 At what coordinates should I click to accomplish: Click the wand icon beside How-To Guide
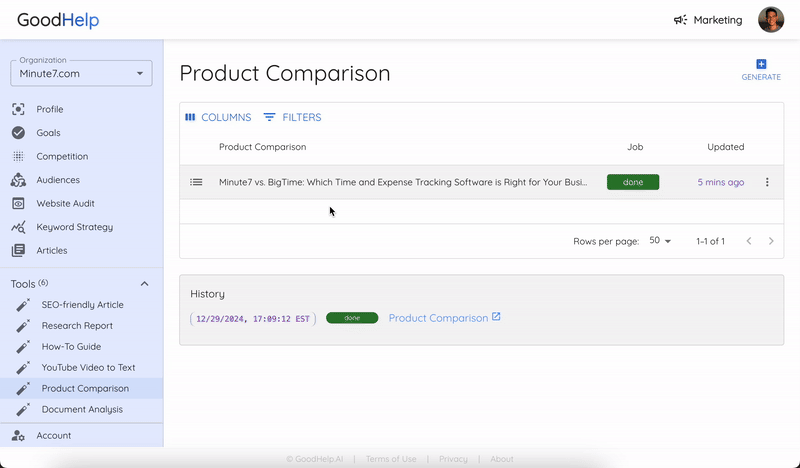coord(23,347)
